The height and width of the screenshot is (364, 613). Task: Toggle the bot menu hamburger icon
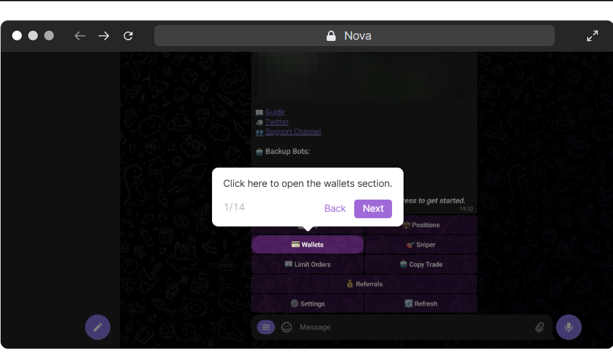266,327
